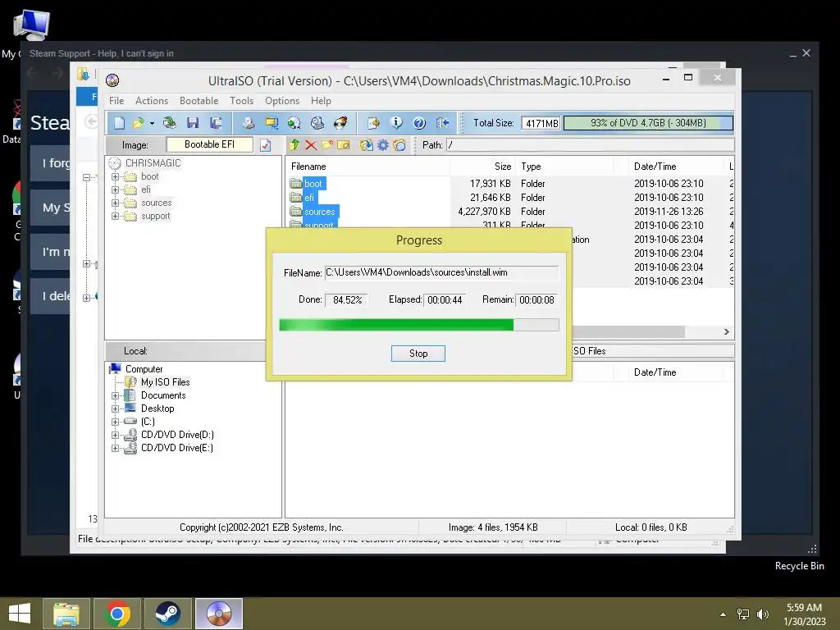Click the green Up folder icon

click(x=294, y=144)
